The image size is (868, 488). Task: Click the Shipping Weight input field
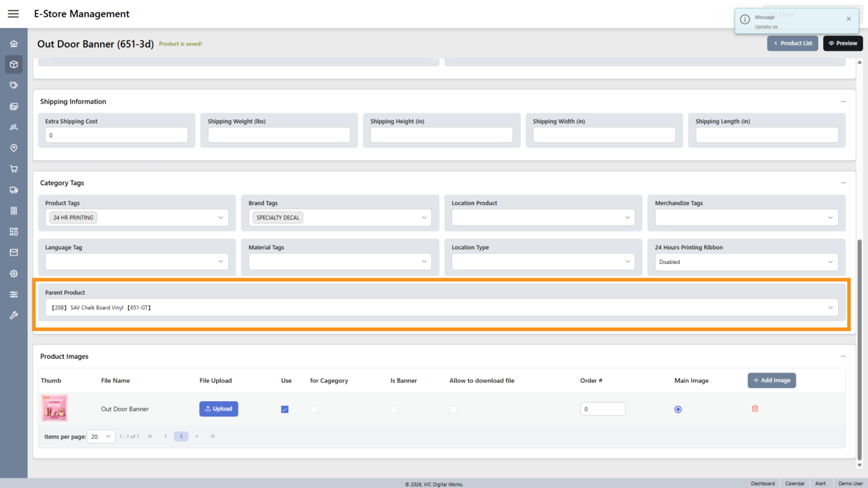point(279,135)
